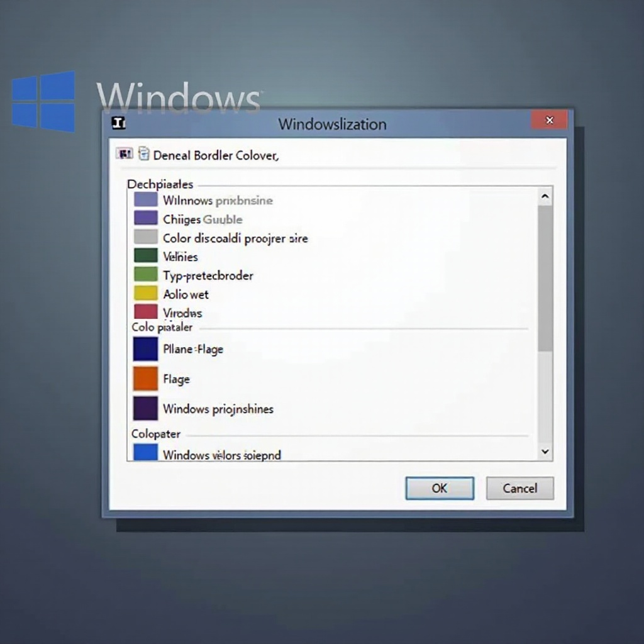Viewport: 644px width, 644px height.
Task: Select the navy Pllane-Flage swatch
Action: pyautogui.click(x=145, y=349)
